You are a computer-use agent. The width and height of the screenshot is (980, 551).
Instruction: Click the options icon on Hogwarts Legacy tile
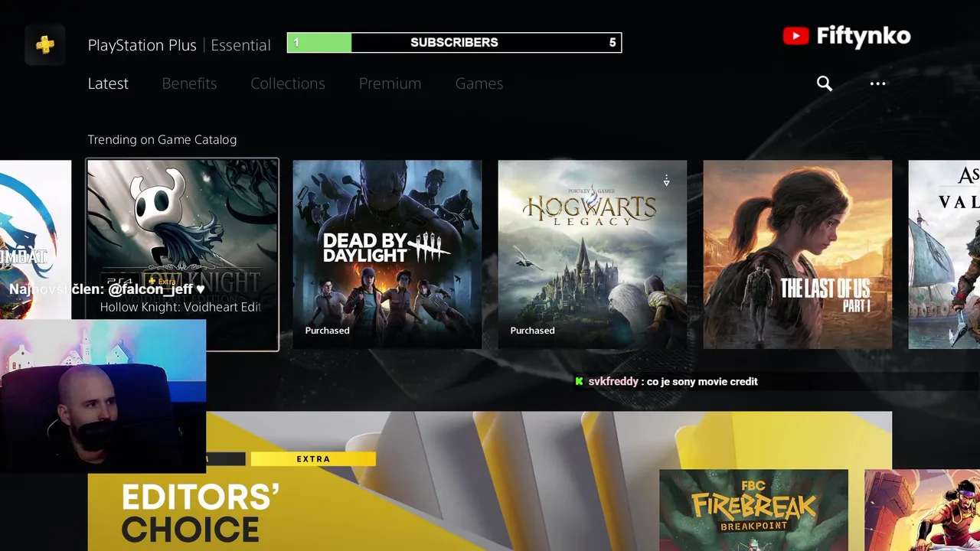666,181
